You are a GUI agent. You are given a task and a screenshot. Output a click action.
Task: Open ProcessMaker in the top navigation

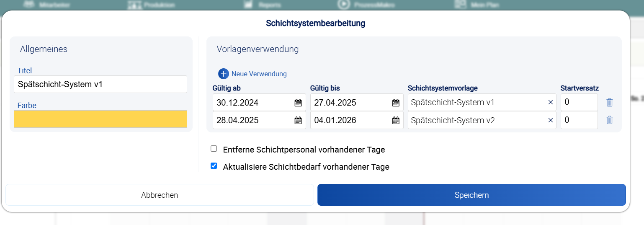click(x=366, y=5)
